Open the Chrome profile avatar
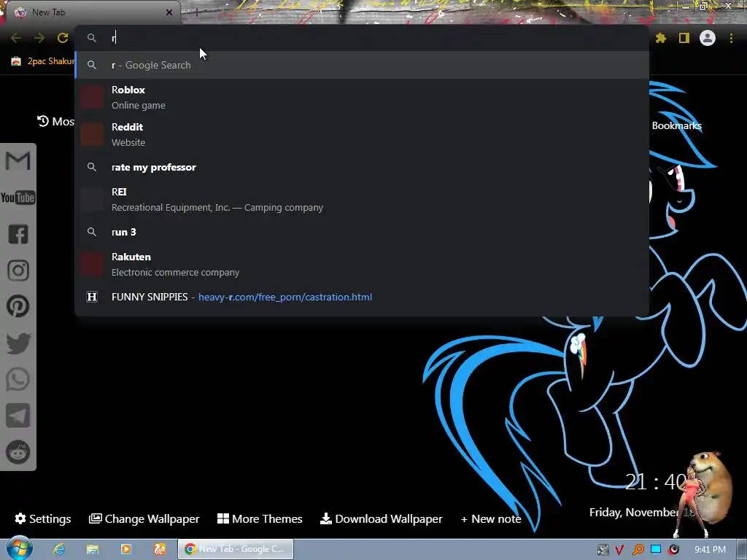Viewport: 747px width, 560px height. pyautogui.click(x=708, y=38)
